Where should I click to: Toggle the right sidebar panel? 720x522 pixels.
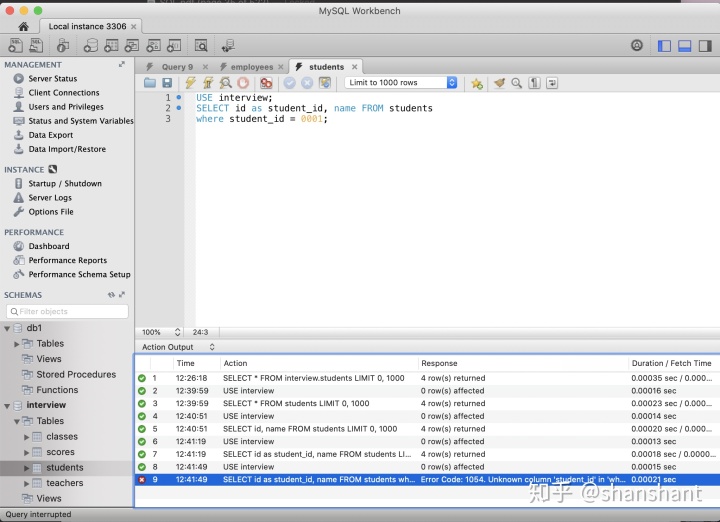pyautogui.click(x=705, y=46)
